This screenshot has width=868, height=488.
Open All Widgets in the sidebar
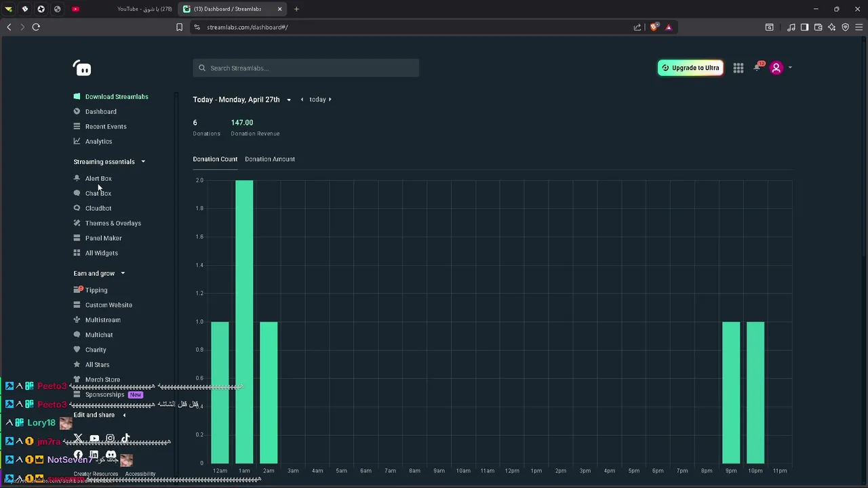click(x=96, y=253)
